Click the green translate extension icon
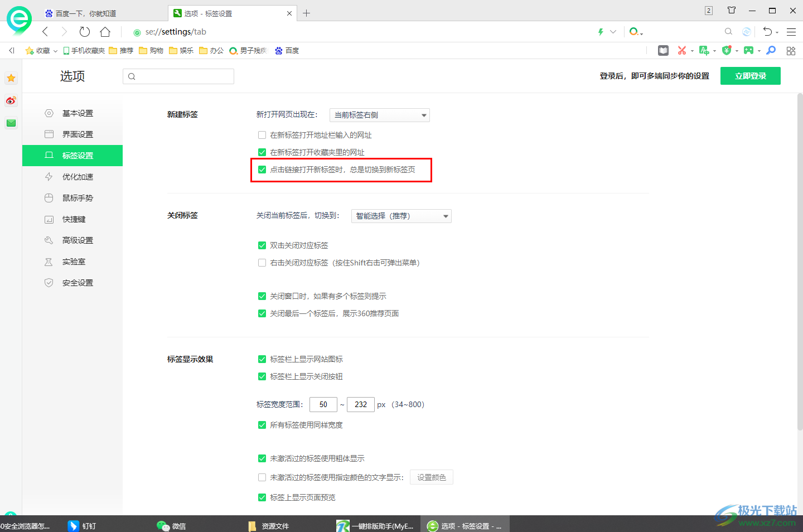The image size is (803, 532). coord(704,50)
